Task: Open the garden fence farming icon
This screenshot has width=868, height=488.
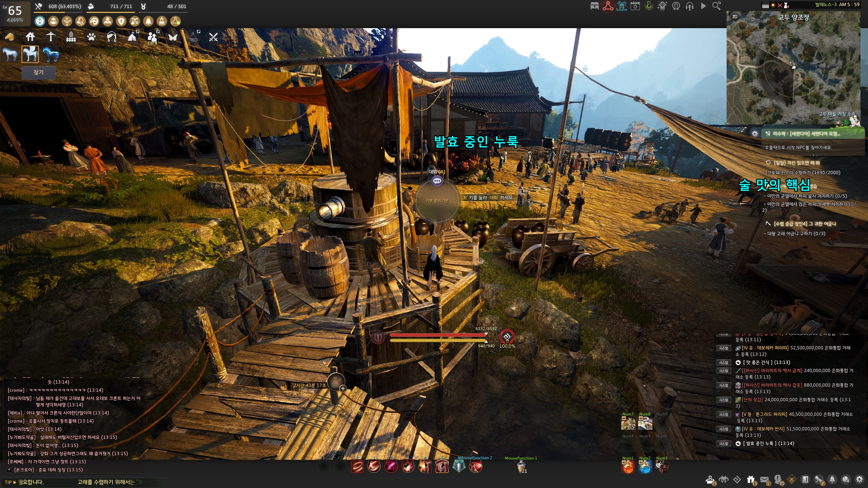Action: (x=71, y=37)
